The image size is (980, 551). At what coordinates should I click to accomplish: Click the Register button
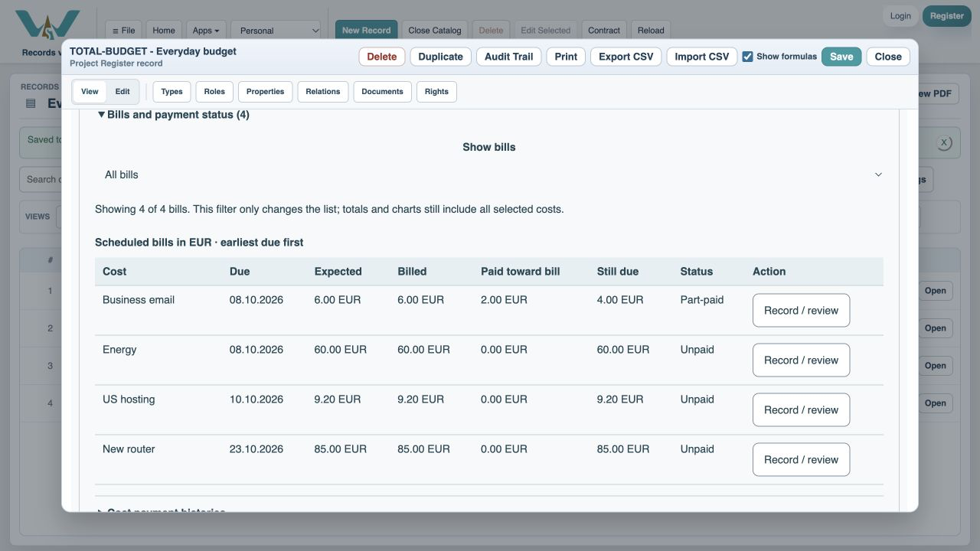pyautogui.click(x=947, y=16)
